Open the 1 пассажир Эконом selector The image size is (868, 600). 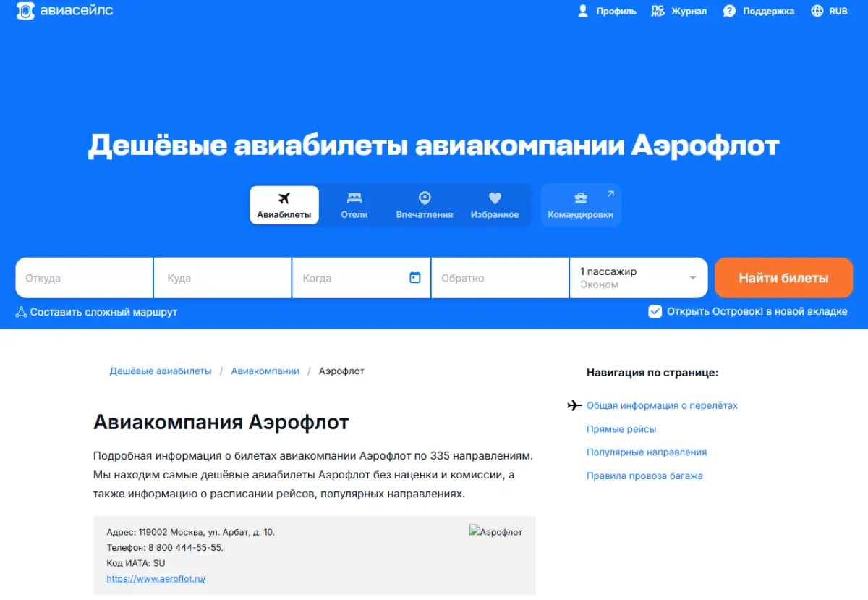coord(639,278)
